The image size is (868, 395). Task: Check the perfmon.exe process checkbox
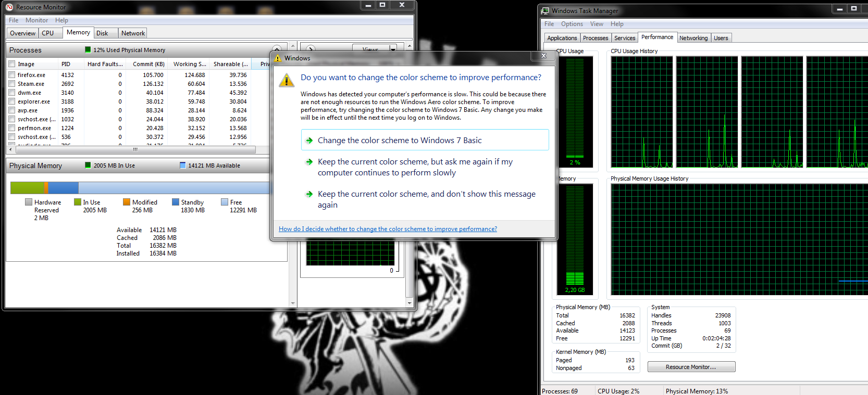click(12, 128)
